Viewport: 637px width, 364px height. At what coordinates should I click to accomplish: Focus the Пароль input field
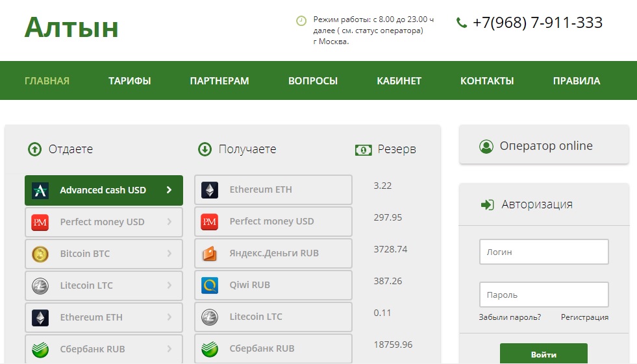[544, 295]
